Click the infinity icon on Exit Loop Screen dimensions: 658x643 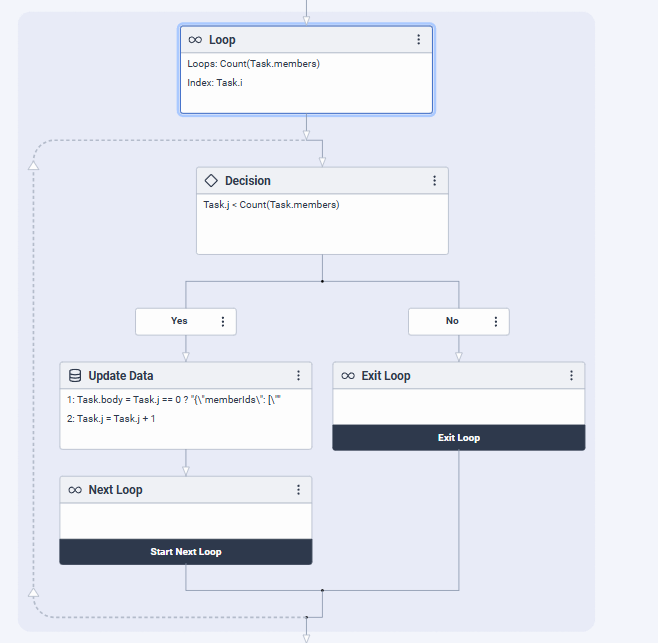(348, 376)
